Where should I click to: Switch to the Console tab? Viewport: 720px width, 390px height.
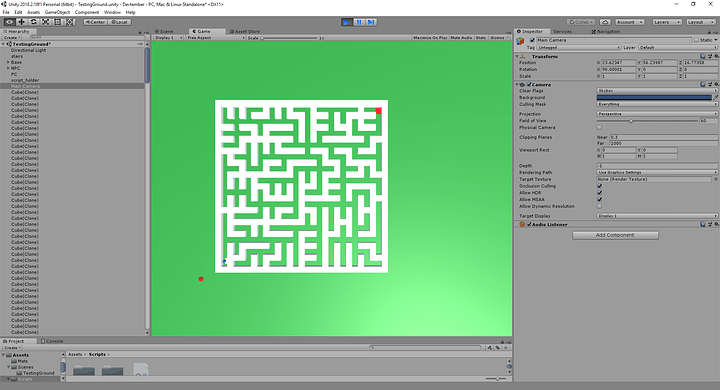(x=52, y=341)
